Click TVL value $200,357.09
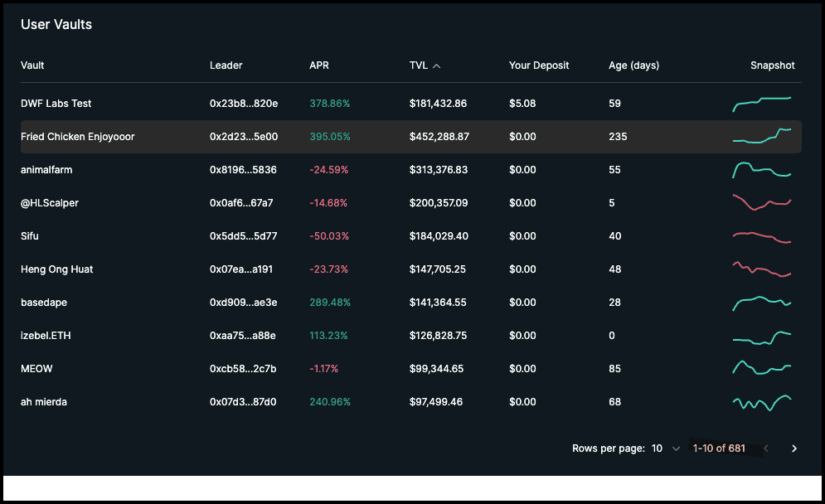Screen dimensions: 825x504 [x=439, y=203]
